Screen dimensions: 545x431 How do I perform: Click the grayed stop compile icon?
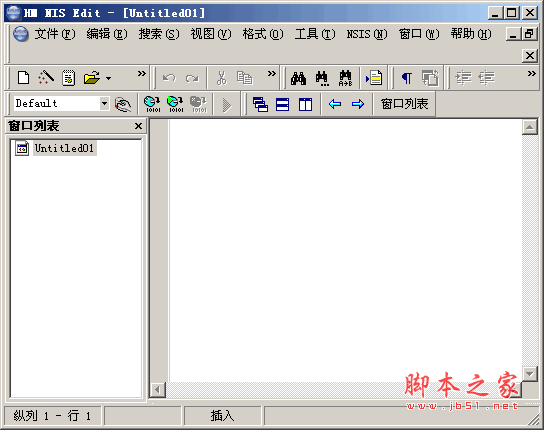click(198, 104)
